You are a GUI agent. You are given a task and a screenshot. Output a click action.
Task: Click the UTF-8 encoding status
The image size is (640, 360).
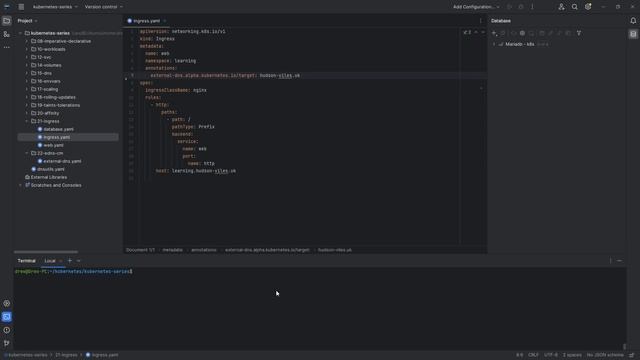coord(551,355)
